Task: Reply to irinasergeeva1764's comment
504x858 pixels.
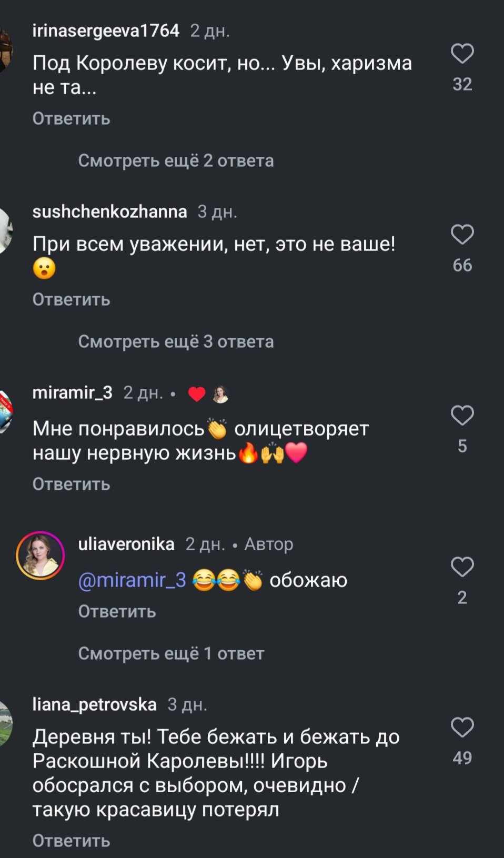Action: 71,118
